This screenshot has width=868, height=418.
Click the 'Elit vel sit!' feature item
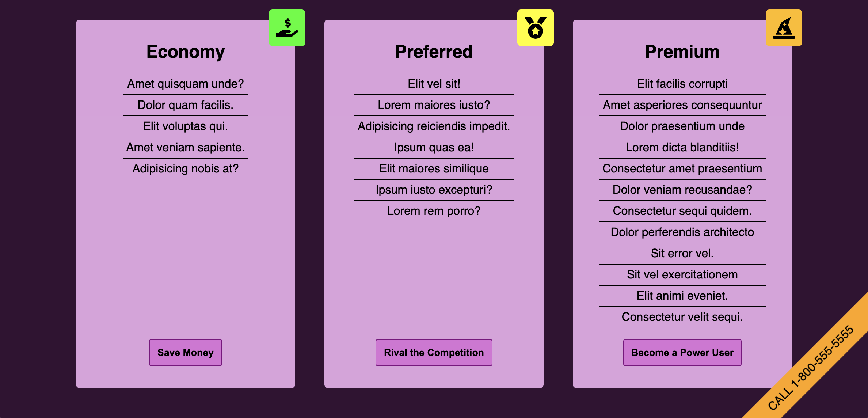tap(434, 84)
